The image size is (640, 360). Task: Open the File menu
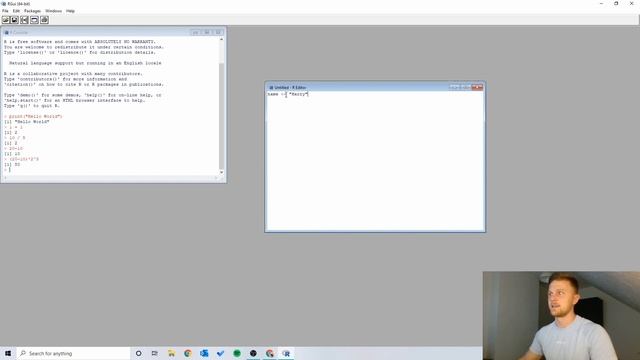pos(5,11)
